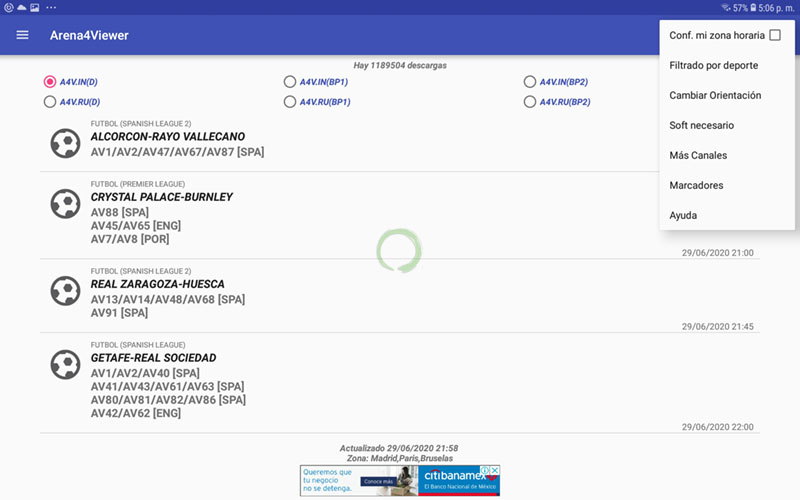The image size is (800, 500).
Task: Open Filtrado por deporte menu option
Action: point(713,66)
